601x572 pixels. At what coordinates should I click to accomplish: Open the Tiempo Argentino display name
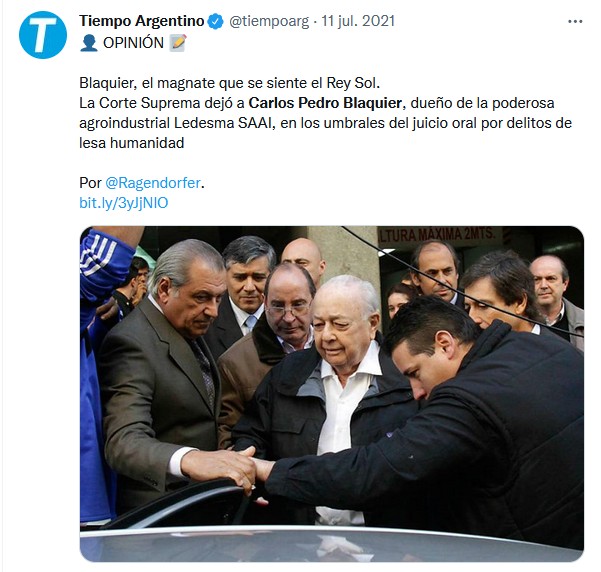tap(141, 21)
